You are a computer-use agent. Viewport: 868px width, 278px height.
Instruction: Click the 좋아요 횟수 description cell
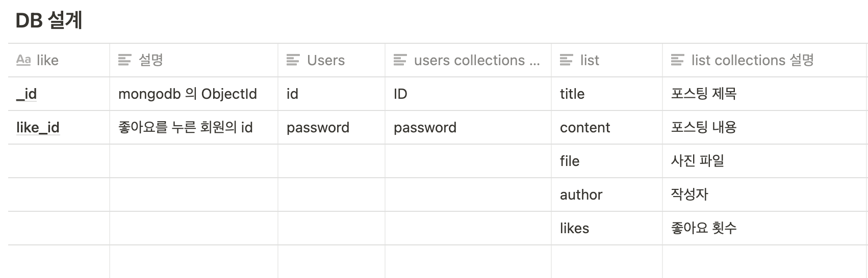click(x=765, y=228)
